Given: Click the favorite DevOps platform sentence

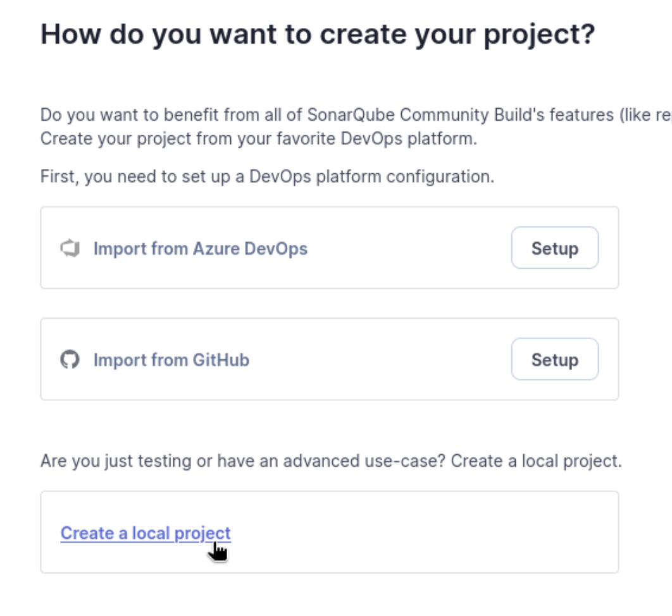Looking at the screenshot, I should [x=259, y=139].
